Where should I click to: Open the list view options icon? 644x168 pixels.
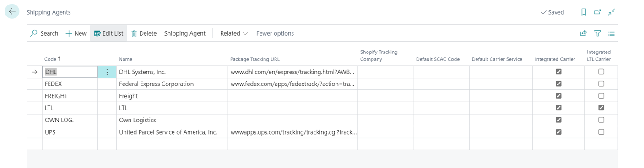612,33
